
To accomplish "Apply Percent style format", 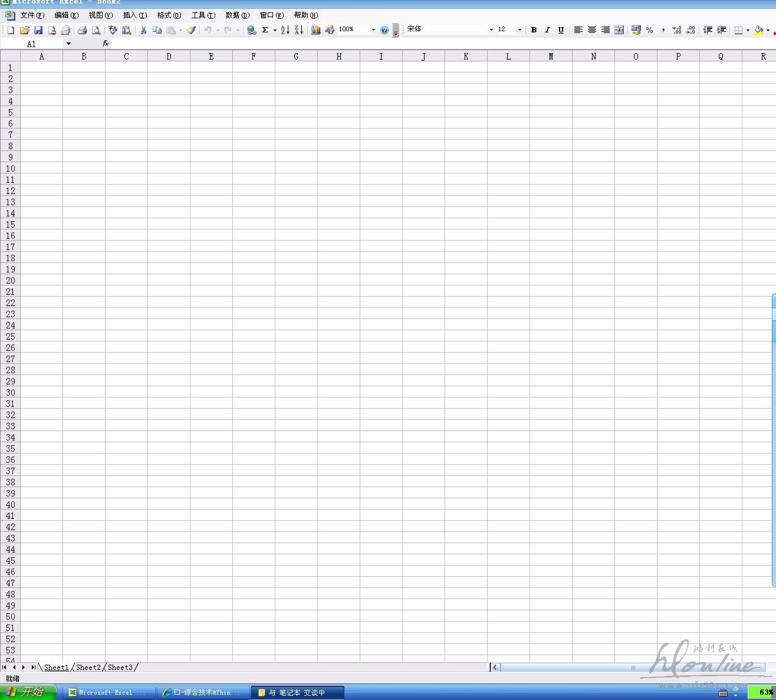I will tap(649, 30).
